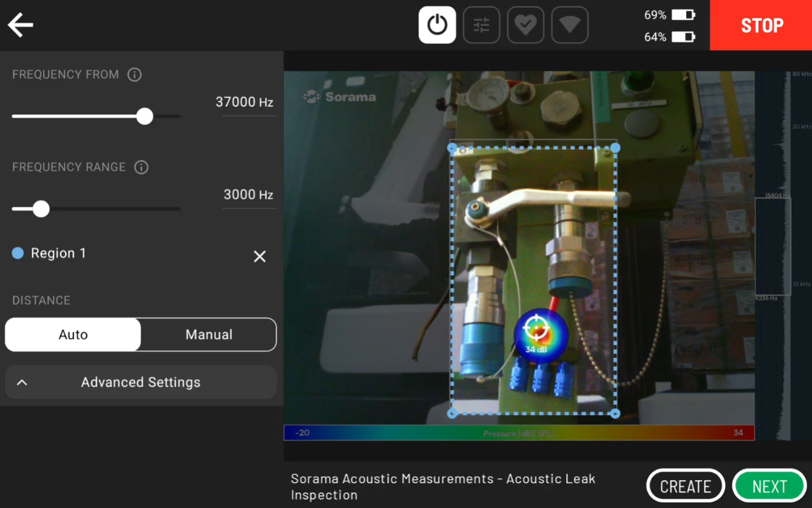Click the Frequency Range slider handle
Viewport: 812px width, 508px height.
tap(41, 208)
